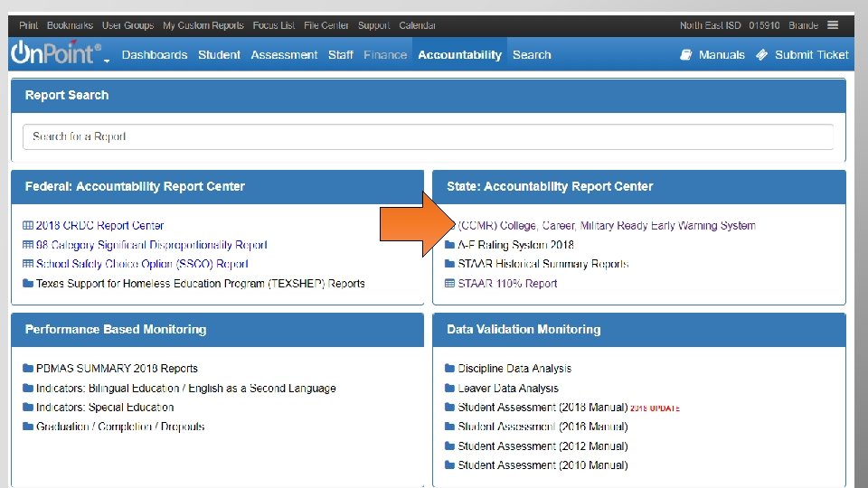
Task: Open My Custom Reports
Action: point(203,25)
